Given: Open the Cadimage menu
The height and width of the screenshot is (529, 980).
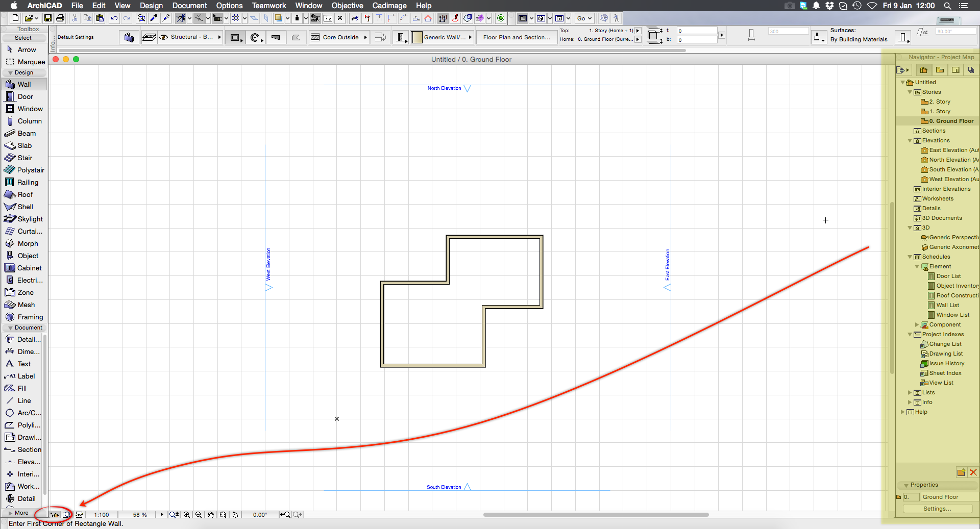Looking at the screenshot, I should point(389,6).
